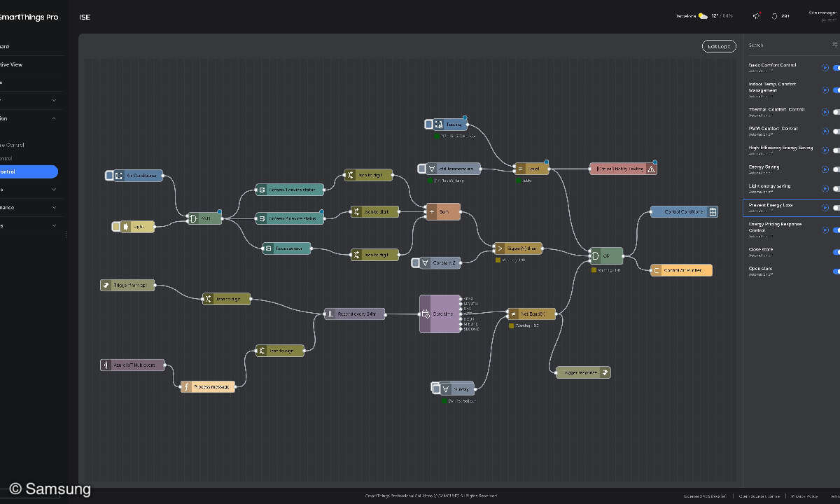Image resolution: width=840 pixels, height=504 pixels.
Task: Run the Basic Comfort Control automation
Action: click(825, 68)
